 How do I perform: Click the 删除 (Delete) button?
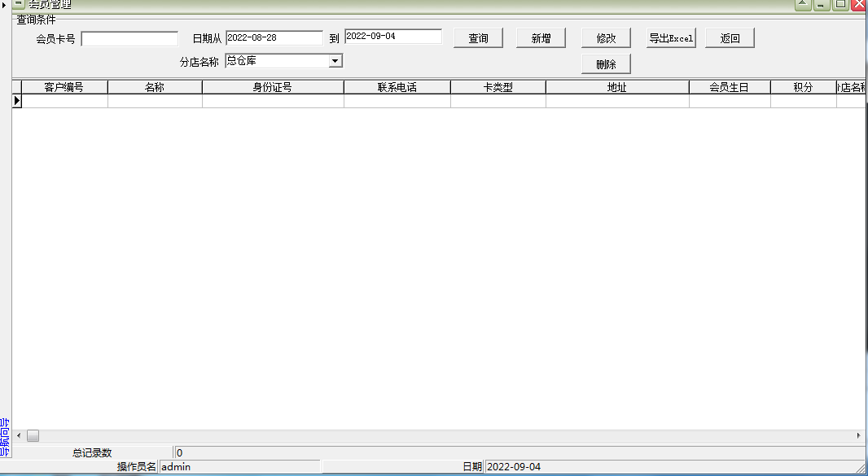605,63
